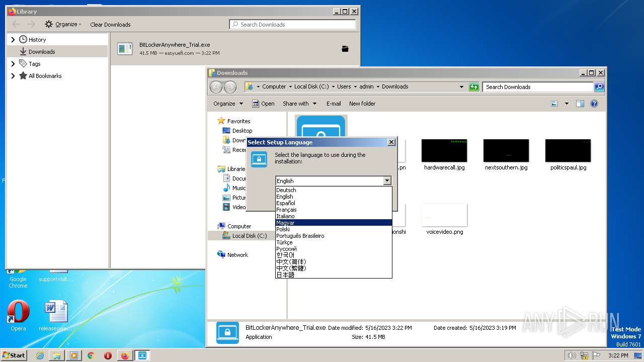Select English entry in the dropdown list

point(334,197)
